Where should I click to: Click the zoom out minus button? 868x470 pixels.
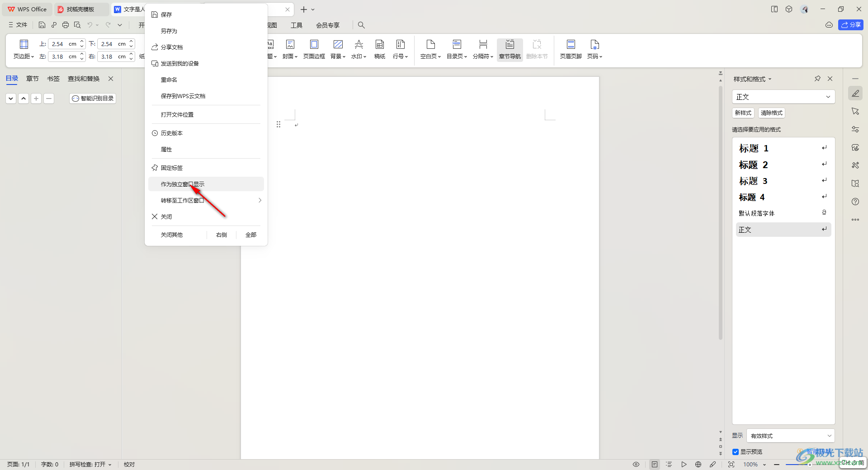777,465
